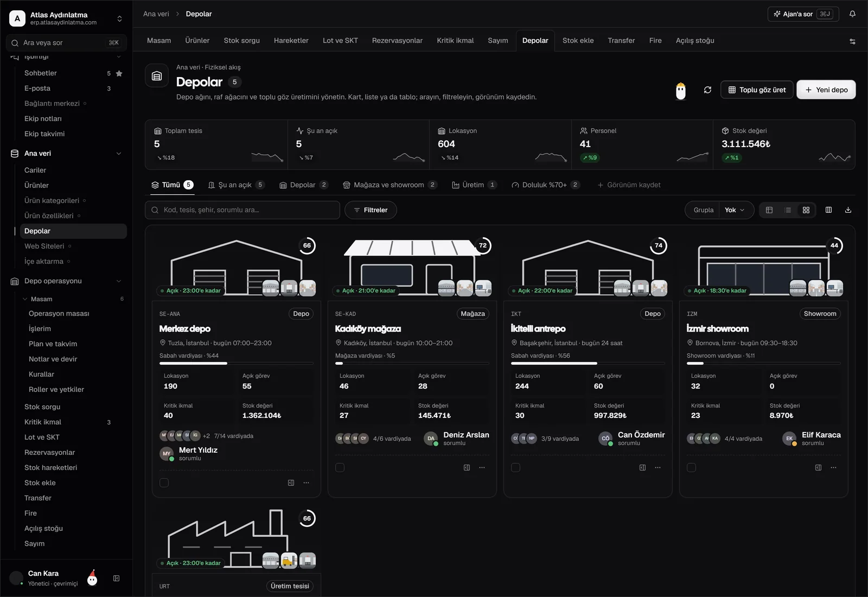This screenshot has width=868, height=597.
Task: Tick the İkitelli antrepo card checkbox
Action: 515,467
